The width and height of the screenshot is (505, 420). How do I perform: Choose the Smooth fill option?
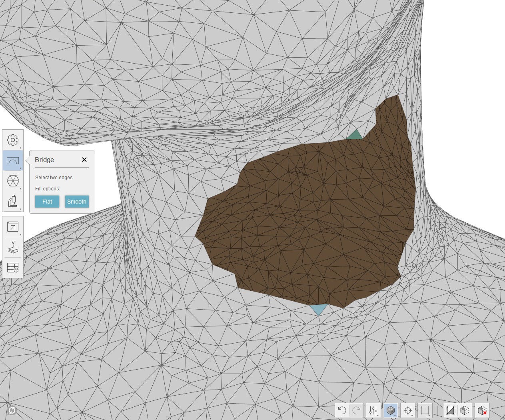(77, 202)
